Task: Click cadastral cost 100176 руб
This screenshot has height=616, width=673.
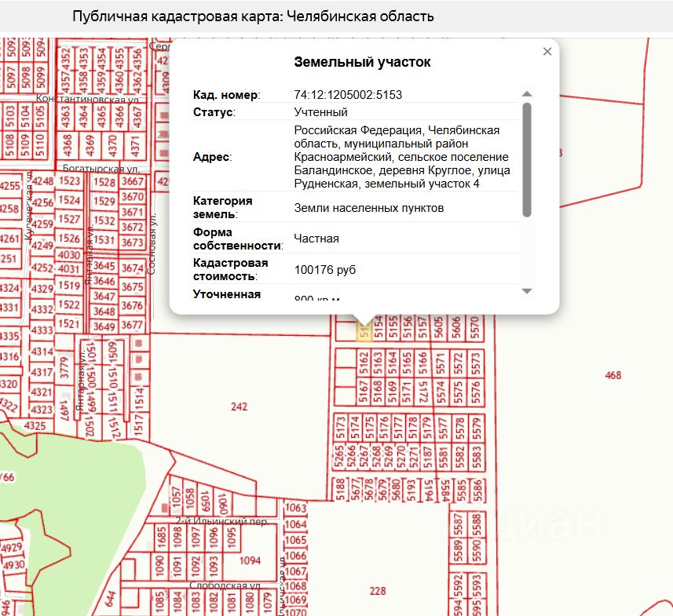Action: [325, 270]
